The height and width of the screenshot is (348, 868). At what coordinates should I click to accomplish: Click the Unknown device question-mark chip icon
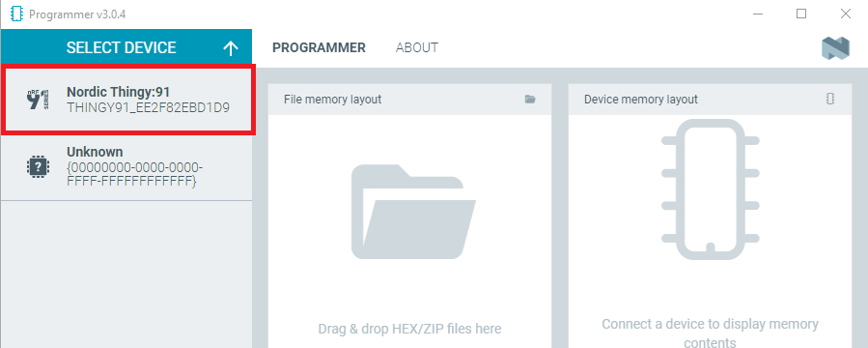(x=38, y=166)
